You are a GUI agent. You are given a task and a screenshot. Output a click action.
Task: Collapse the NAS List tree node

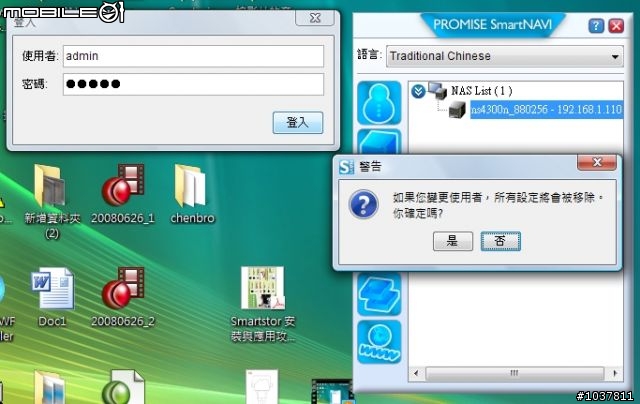[x=418, y=91]
